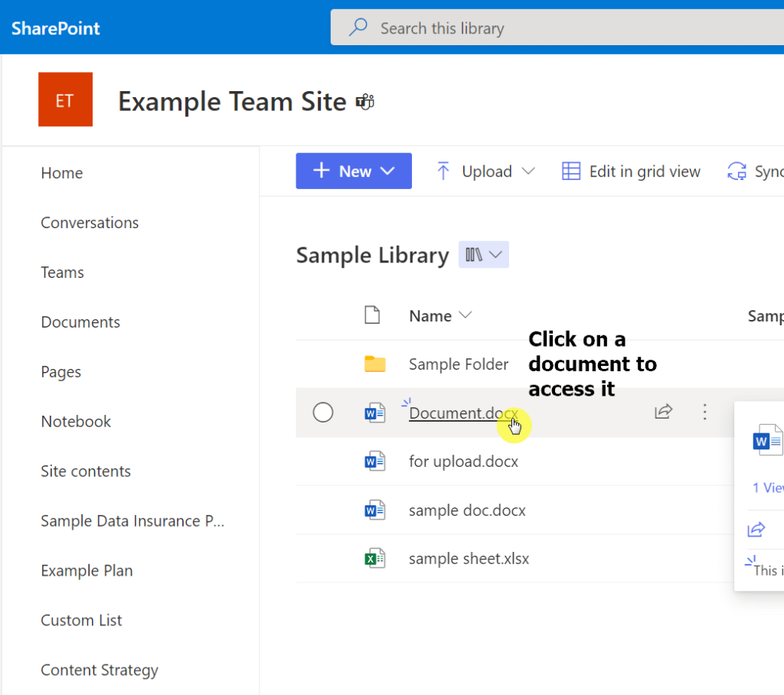
Task: Click Sample Library heading
Action: pyautogui.click(x=373, y=256)
